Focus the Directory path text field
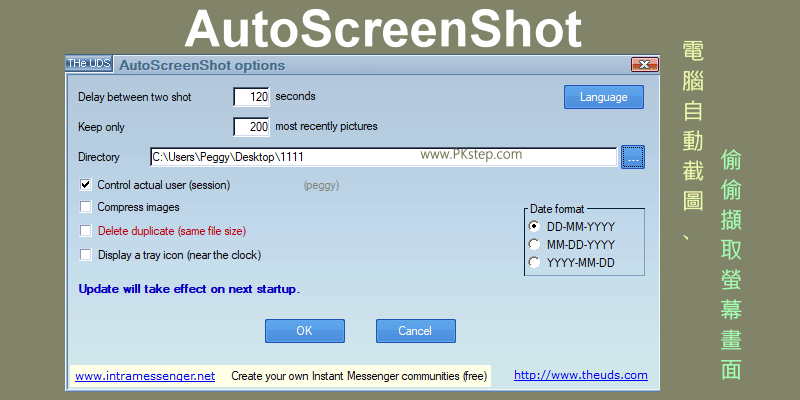Viewport: 800px width, 400px height. click(x=383, y=157)
